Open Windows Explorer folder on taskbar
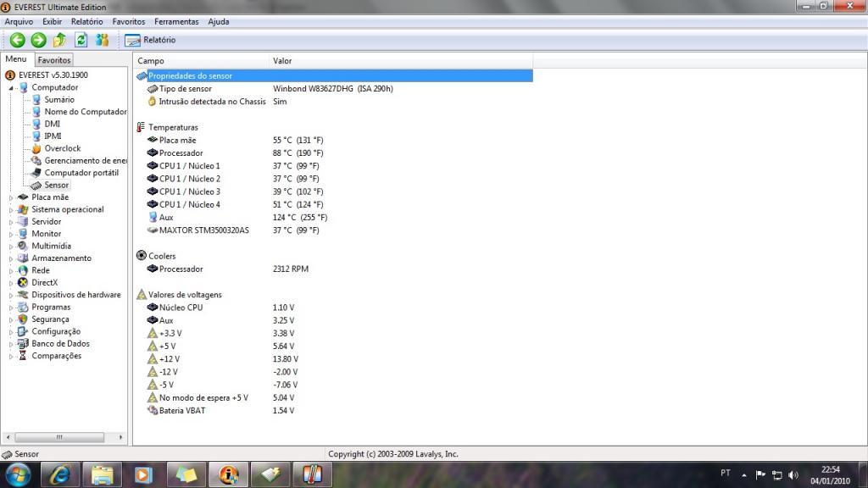 102,474
